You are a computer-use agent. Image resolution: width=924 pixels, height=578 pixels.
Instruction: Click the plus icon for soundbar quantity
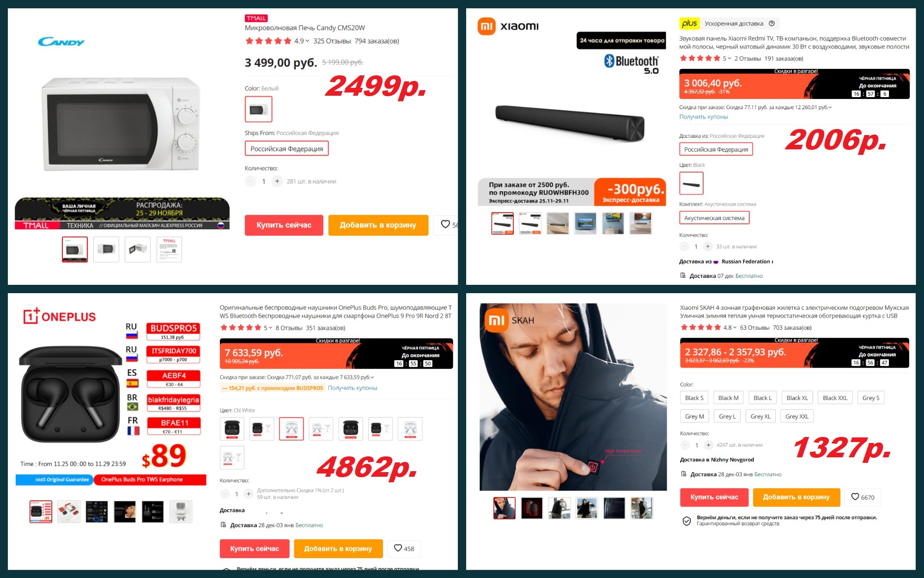[707, 246]
